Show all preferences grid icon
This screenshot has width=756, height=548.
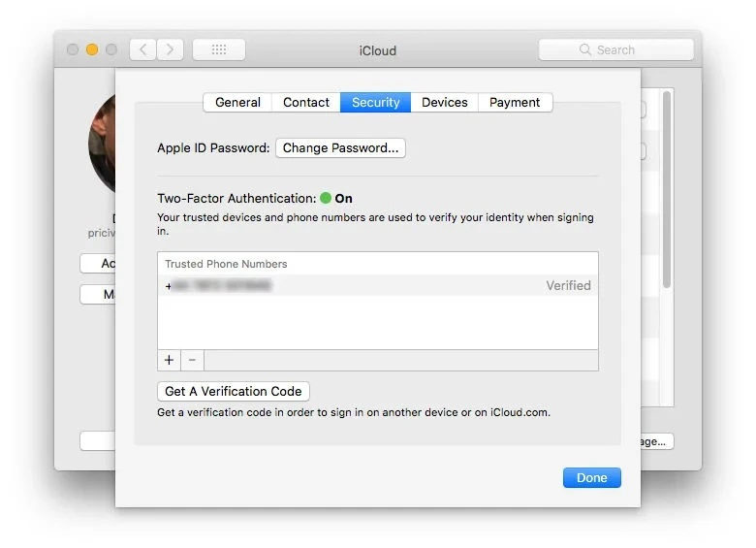[x=219, y=49]
